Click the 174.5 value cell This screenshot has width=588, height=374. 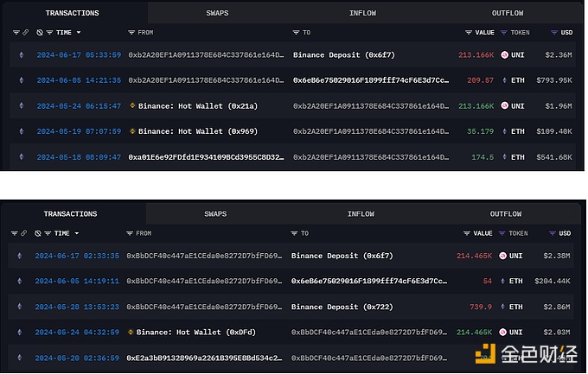[x=483, y=157]
